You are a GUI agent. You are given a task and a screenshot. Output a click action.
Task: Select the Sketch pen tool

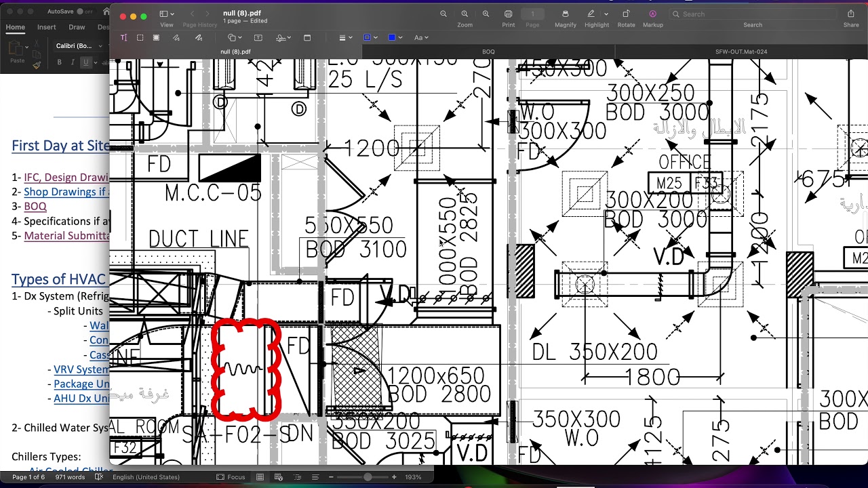(x=177, y=38)
